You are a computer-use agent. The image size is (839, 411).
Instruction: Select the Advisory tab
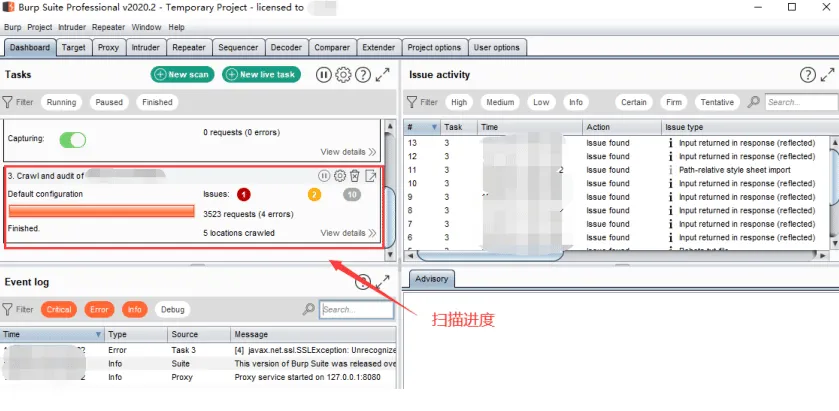pyautogui.click(x=431, y=279)
